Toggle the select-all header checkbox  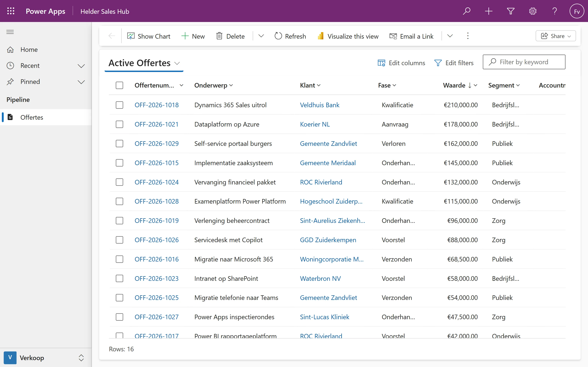click(119, 85)
